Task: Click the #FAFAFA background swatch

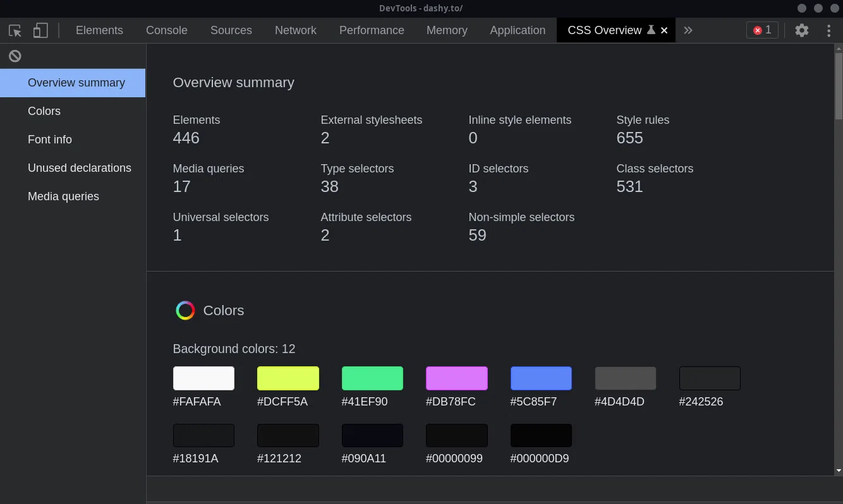Action: [203, 378]
